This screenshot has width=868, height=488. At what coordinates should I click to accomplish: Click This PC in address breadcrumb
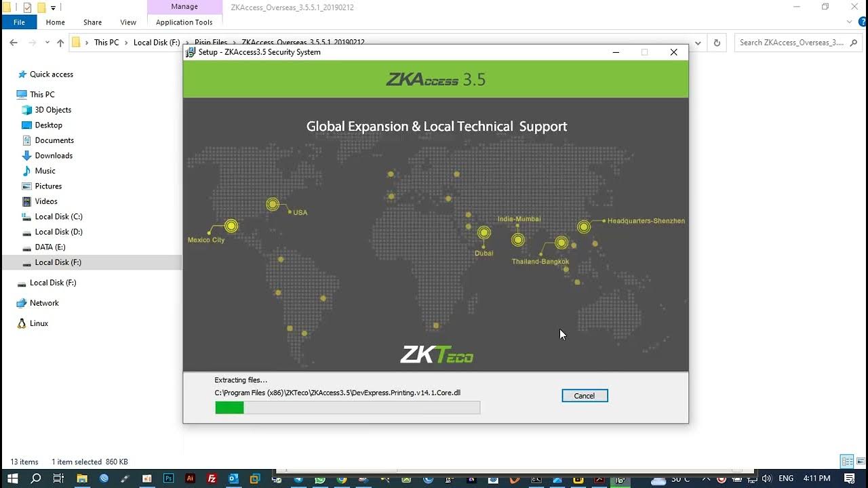tap(106, 42)
